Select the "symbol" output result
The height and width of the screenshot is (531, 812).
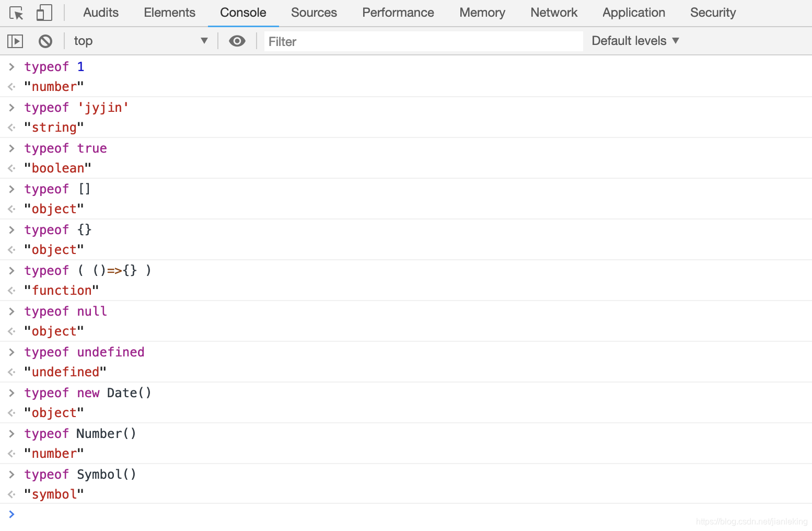click(54, 494)
